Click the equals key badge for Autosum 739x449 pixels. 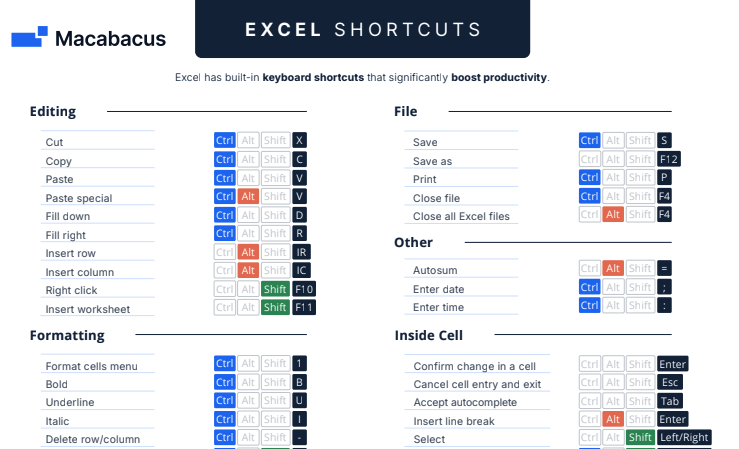(x=664, y=269)
